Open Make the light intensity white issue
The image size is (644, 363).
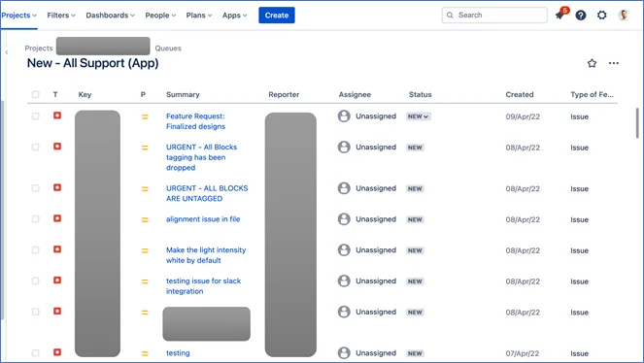click(206, 255)
